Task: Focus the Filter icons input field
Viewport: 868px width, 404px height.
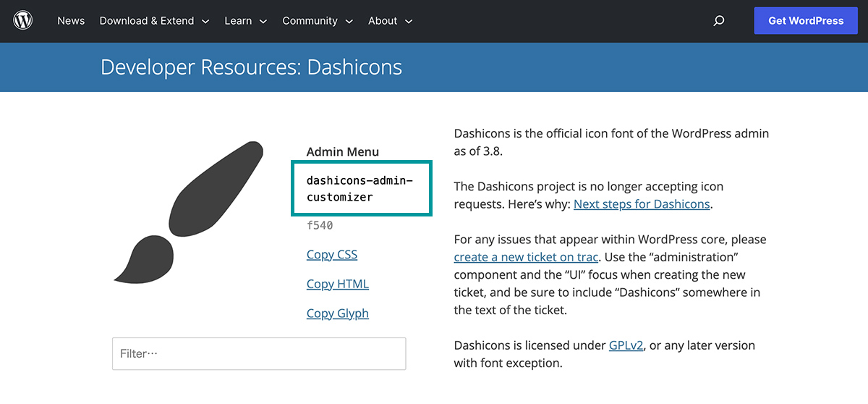Action: [x=259, y=354]
